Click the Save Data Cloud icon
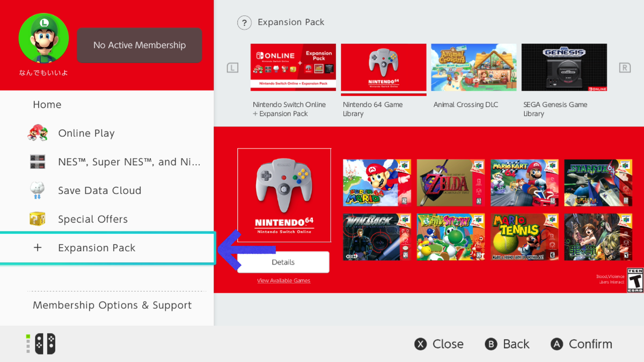This screenshot has height=362, width=644. coord(38,190)
